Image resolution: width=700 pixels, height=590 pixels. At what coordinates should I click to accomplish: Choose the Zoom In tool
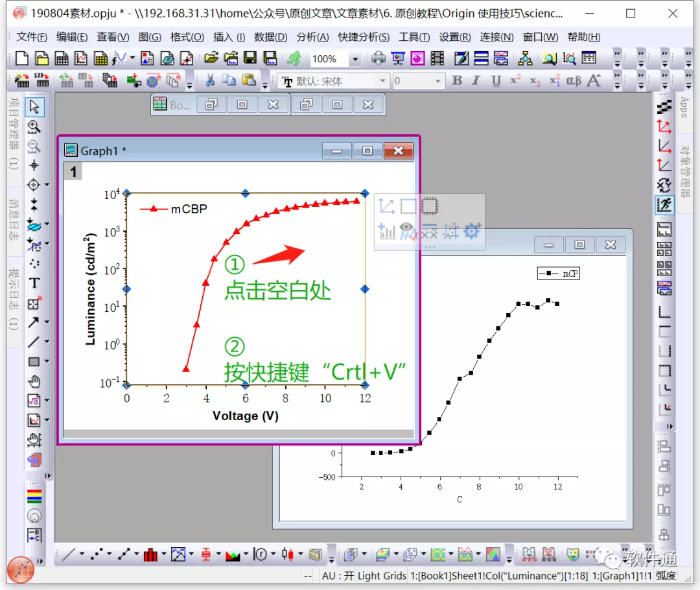34,126
